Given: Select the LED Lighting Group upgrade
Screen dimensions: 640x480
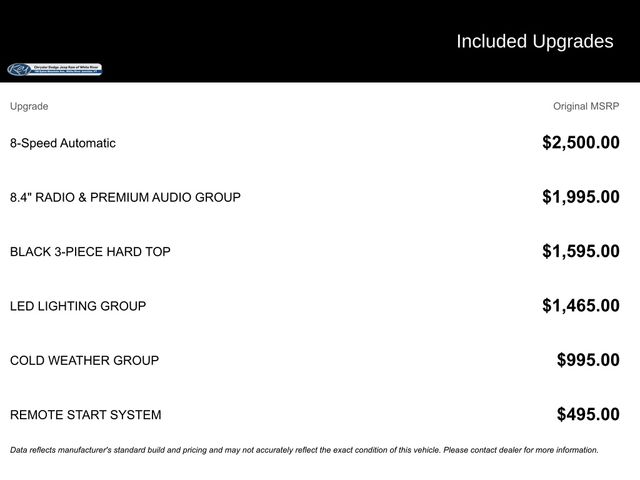Looking at the screenshot, I should point(78,306).
